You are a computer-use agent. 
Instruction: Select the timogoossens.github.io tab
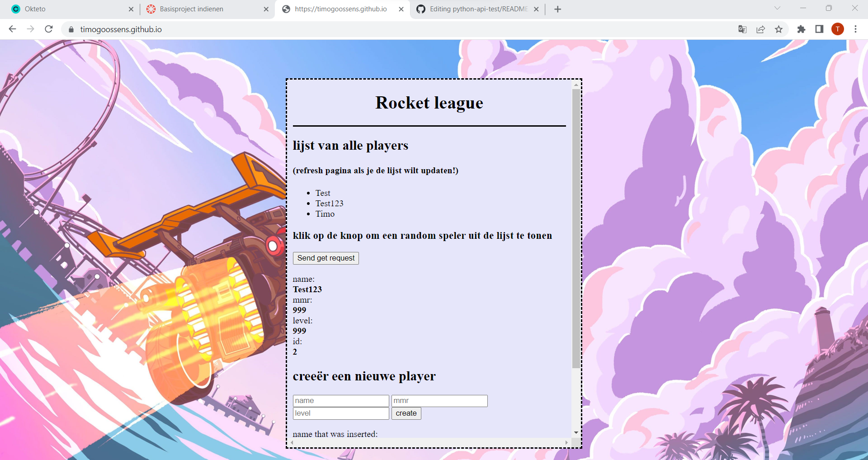tap(342, 9)
